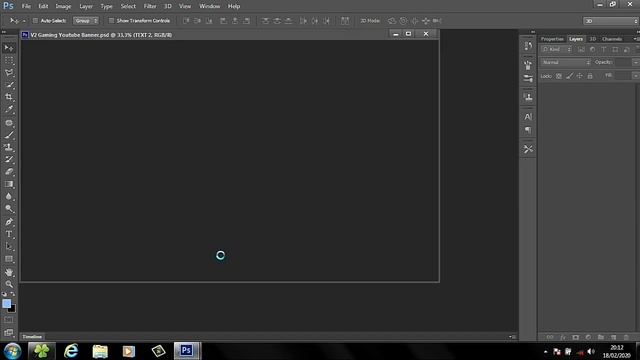Open Internet Explorer from the taskbar

tap(71, 351)
